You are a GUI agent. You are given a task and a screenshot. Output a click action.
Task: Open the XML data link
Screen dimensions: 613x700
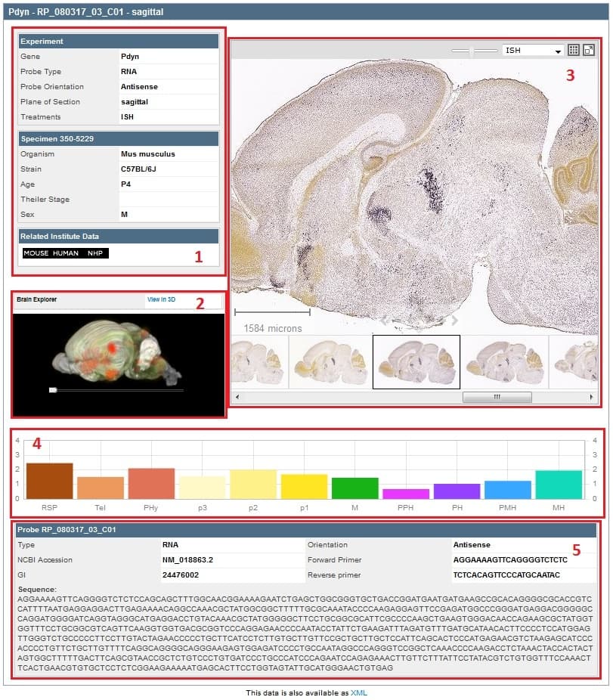click(359, 693)
